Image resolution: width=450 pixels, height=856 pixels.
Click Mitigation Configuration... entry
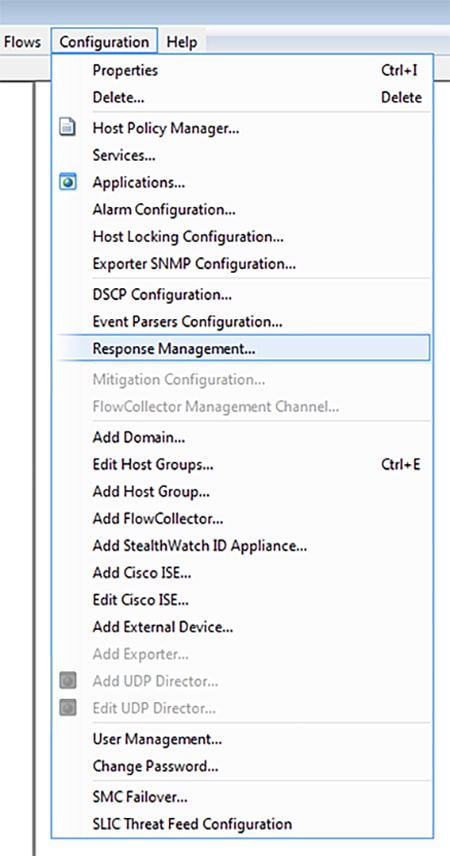[x=243, y=379]
